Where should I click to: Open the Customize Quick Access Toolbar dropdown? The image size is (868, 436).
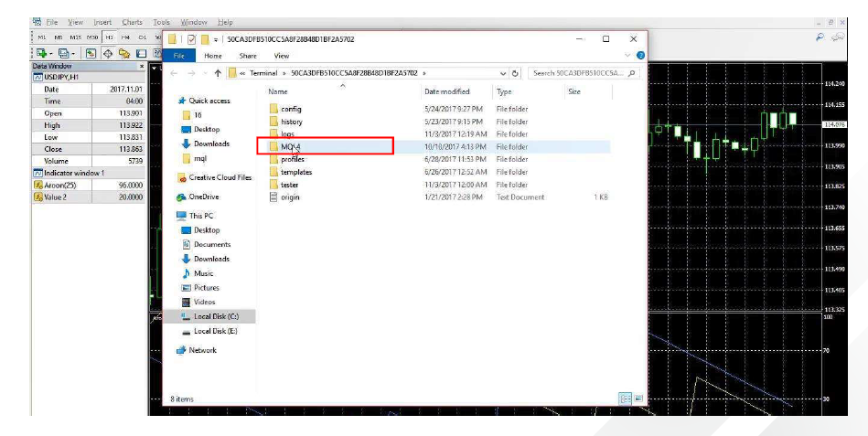click(x=215, y=39)
